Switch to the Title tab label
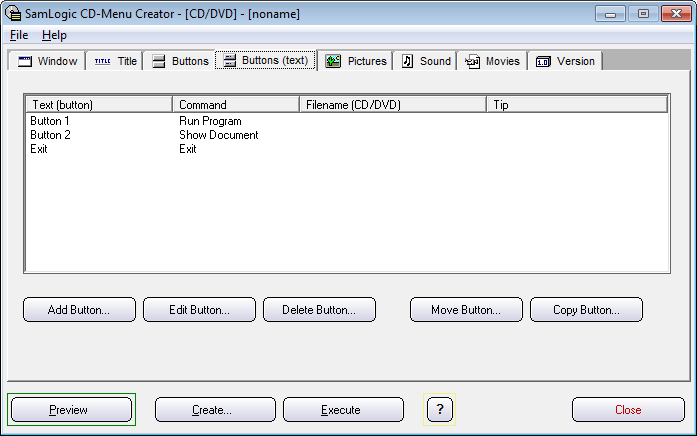Viewport: 697px width, 436px height. 127,61
